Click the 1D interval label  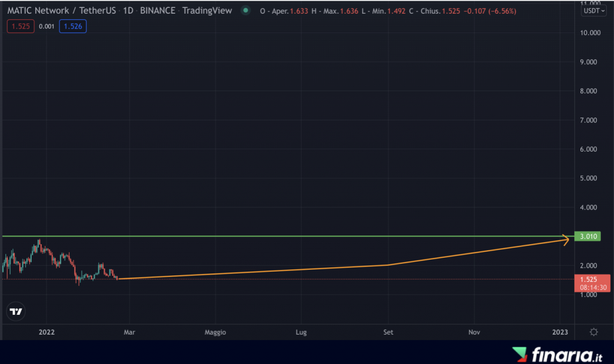click(x=128, y=11)
